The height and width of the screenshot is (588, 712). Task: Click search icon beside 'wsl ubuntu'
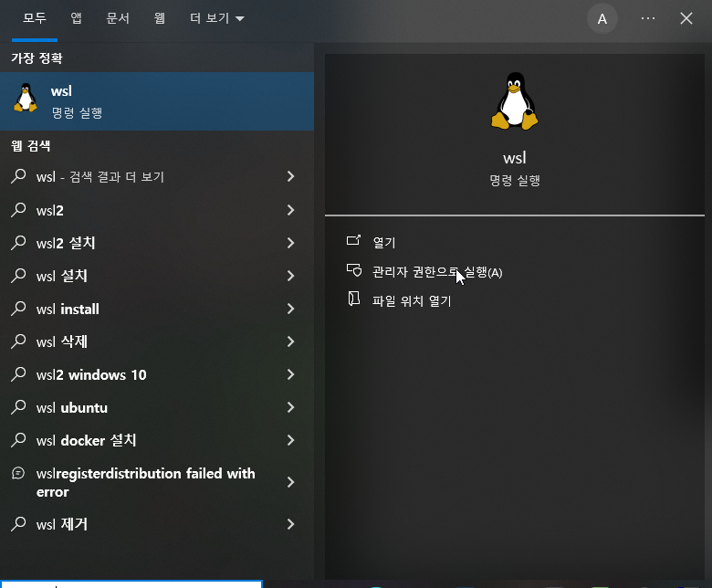point(18,406)
